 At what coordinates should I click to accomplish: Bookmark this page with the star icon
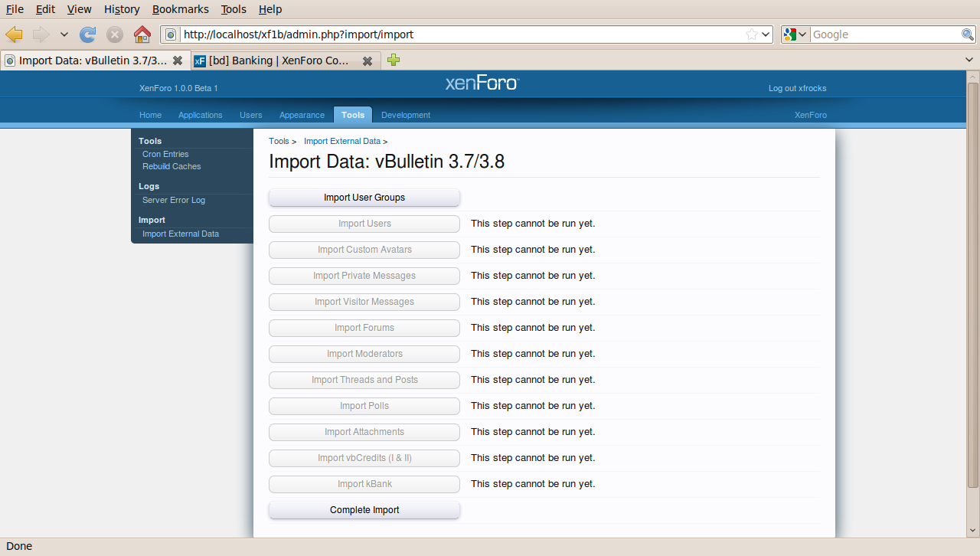pyautogui.click(x=752, y=34)
